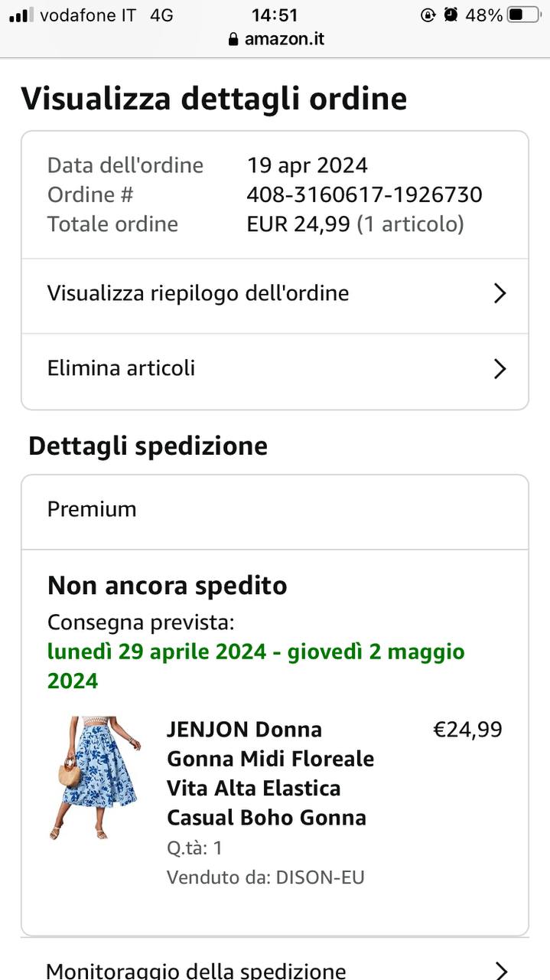Screen dimensions: 550x980
Task: Tap the €24,99 item price
Action: (x=467, y=730)
